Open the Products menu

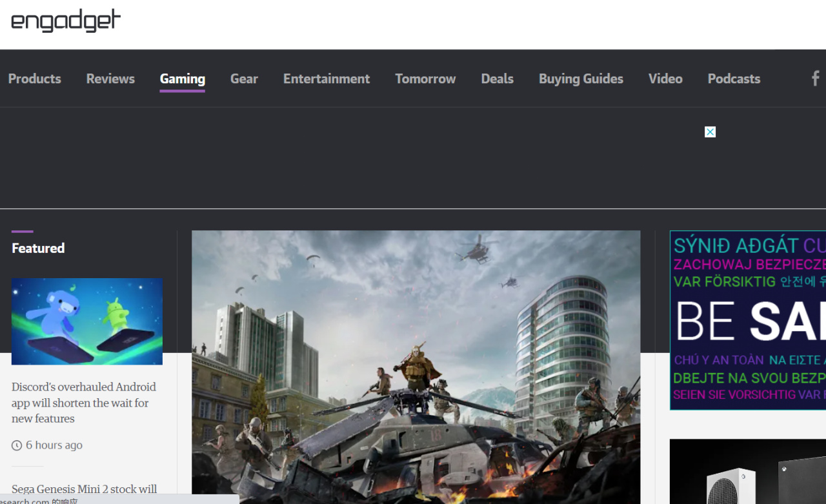pos(35,79)
